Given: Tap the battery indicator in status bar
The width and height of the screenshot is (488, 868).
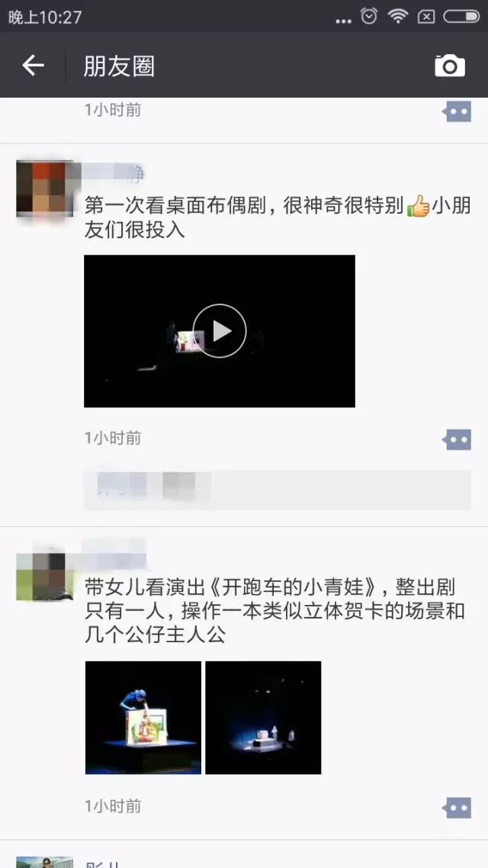Looking at the screenshot, I should pyautogui.click(x=461, y=17).
